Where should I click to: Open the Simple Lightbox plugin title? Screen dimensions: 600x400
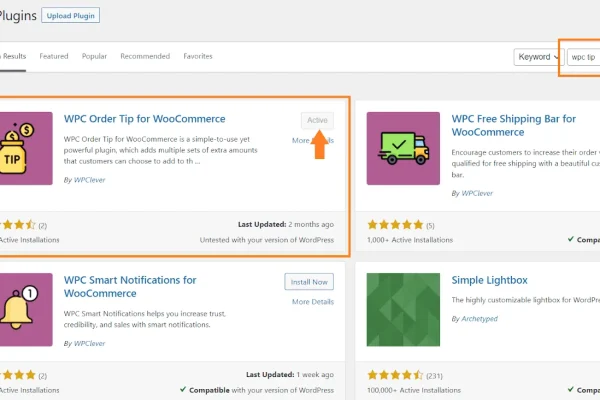pos(489,280)
